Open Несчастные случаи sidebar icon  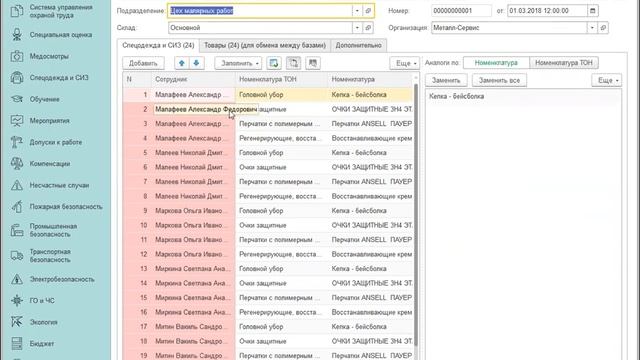17,185
